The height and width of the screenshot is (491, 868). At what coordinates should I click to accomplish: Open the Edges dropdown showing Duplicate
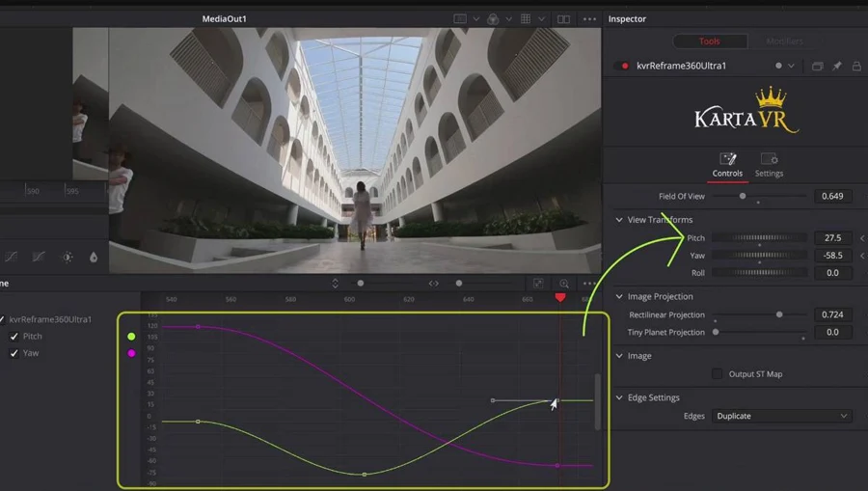pyautogui.click(x=781, y=417)
